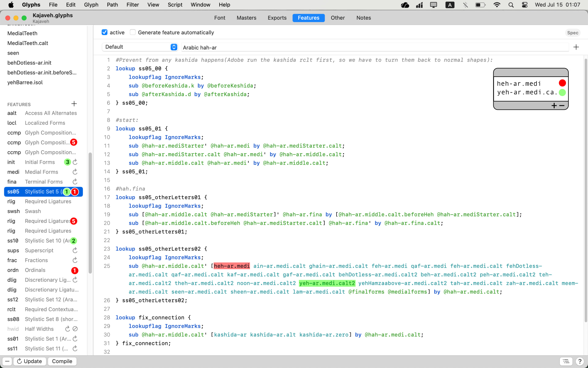
Task: Open the Filter menu
Action: pyautogui.click(x=133, y=5)
